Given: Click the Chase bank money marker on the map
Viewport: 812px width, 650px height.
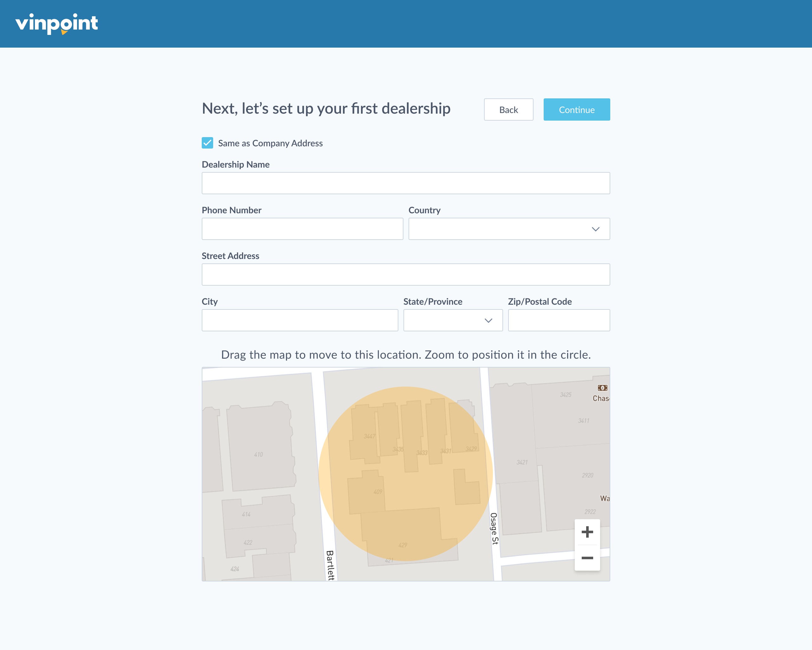Looking at the screenshot, I should coord(603,387).
